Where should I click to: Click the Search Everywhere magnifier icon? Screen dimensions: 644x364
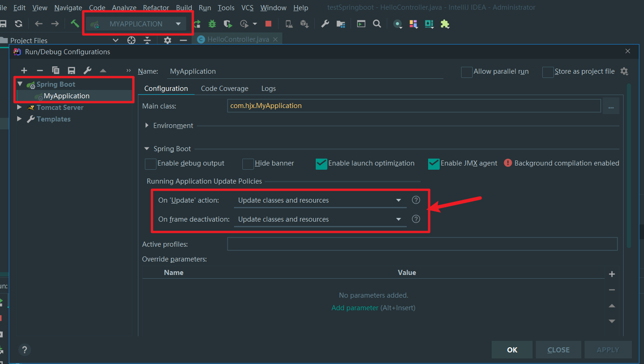click(377, 24)
